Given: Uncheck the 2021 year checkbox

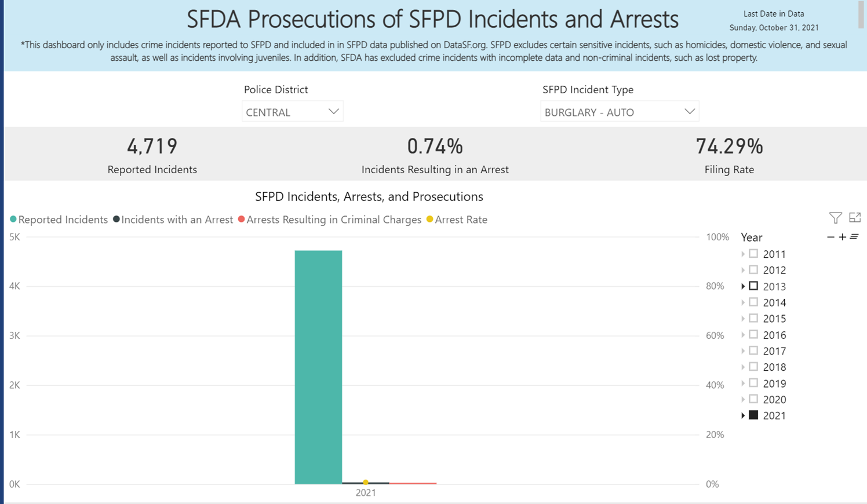Looking at the screenshot, I should 753,415.
